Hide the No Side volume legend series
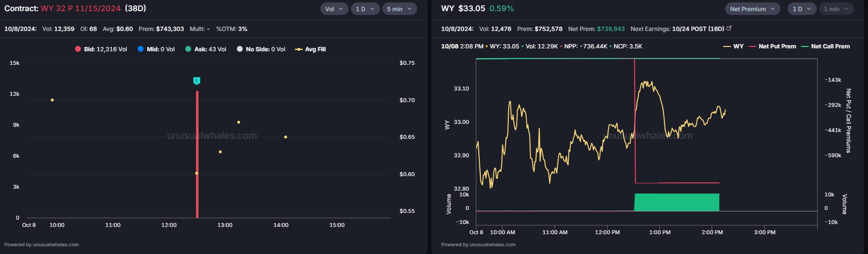868x254 pixels. coord(261,49)
